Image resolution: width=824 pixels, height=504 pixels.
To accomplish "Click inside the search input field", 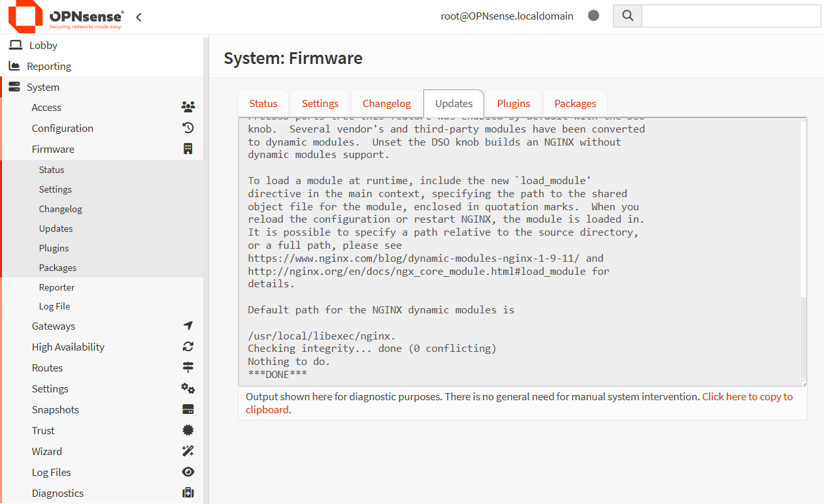I will pyautogui.click(x=731, y=16).
